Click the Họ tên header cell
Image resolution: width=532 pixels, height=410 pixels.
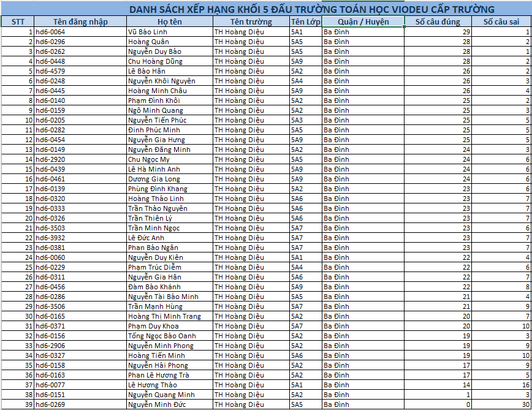coord(169,21)
